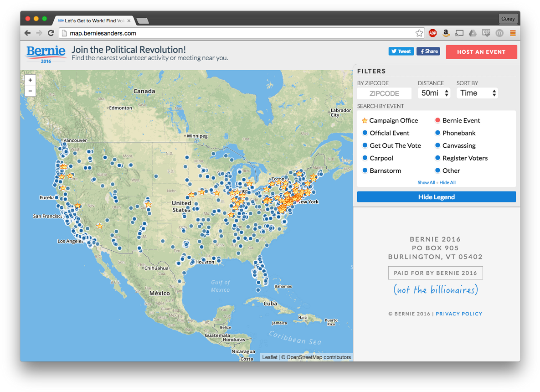Click the Zipcode input field
This screenshot has height=392, width=540.
click(384, 93)
